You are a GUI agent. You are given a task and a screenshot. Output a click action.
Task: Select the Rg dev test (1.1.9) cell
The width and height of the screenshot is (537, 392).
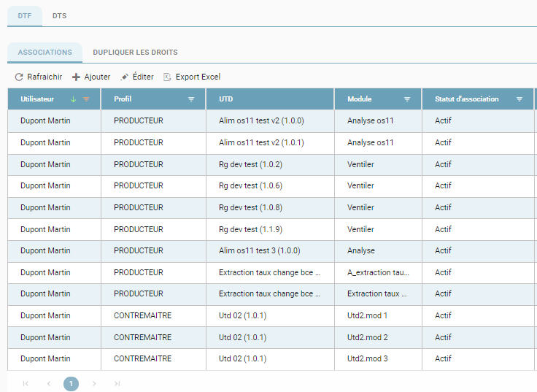(270, 230)
